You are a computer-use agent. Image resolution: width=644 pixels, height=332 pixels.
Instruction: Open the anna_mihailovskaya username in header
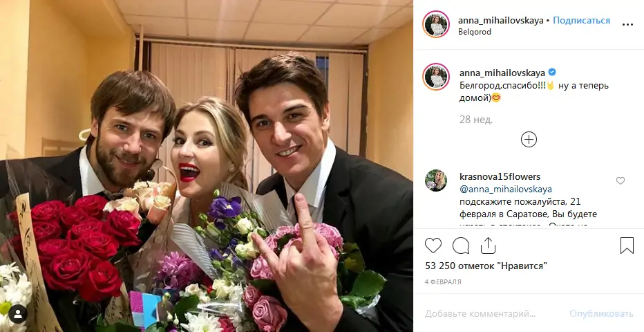point(501,21)
